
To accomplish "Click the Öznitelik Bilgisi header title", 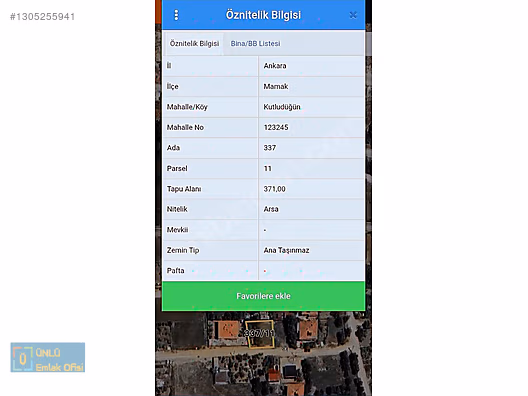I will tap(263, 15).
